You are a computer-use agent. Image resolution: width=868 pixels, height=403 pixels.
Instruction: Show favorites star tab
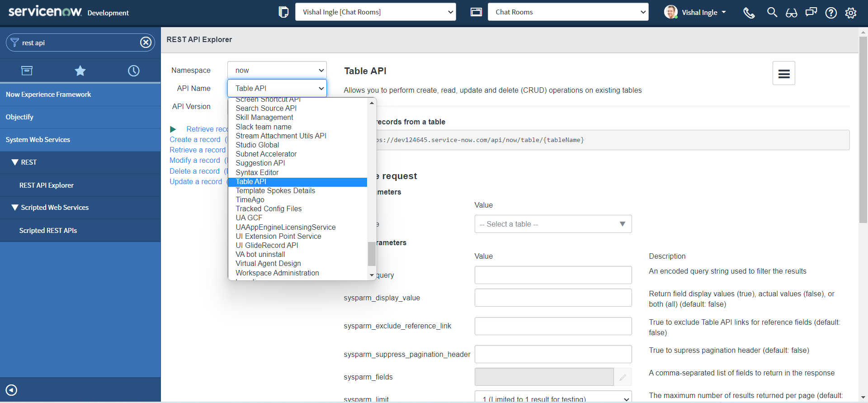(80, 71)
